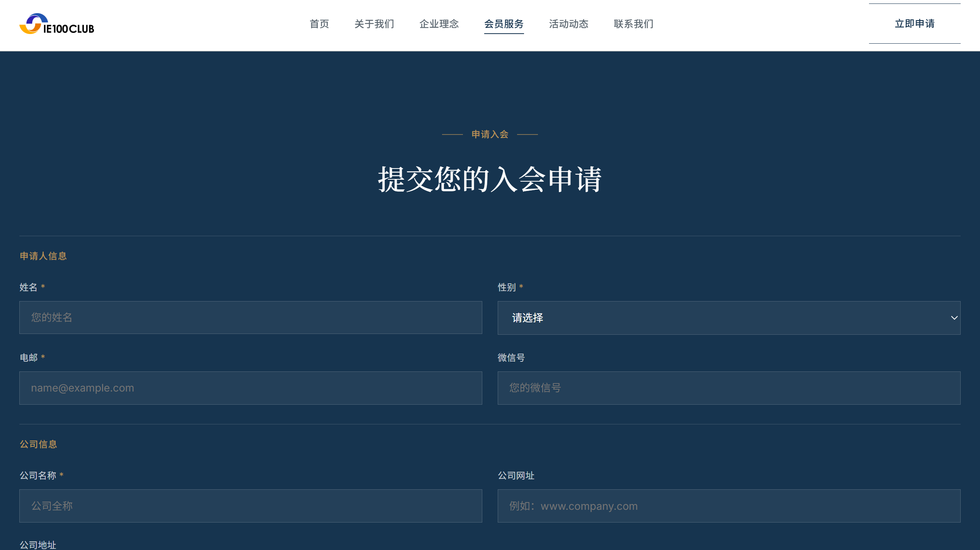Click the 申请人信息 section heading
This screenshot has width=980, height=550.
tap(43, 256)
